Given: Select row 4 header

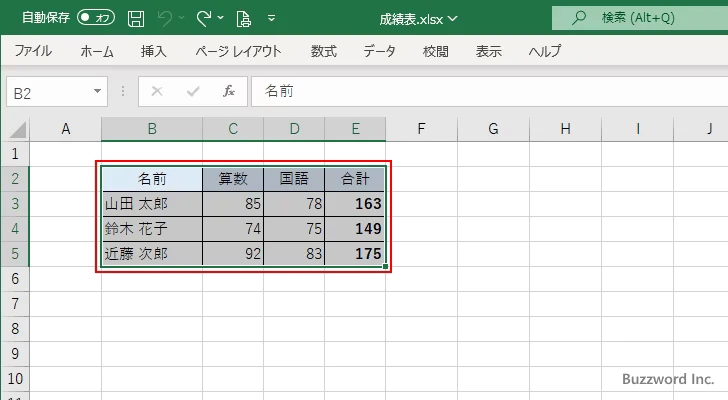Looking at the screenshot, I should 15,229.
